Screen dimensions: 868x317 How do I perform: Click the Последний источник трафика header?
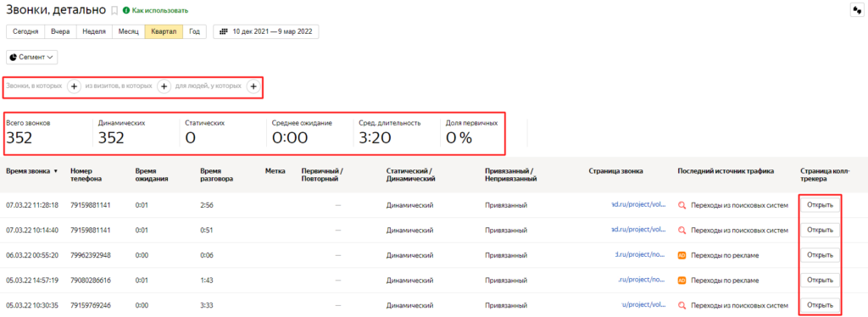point(726,171)
